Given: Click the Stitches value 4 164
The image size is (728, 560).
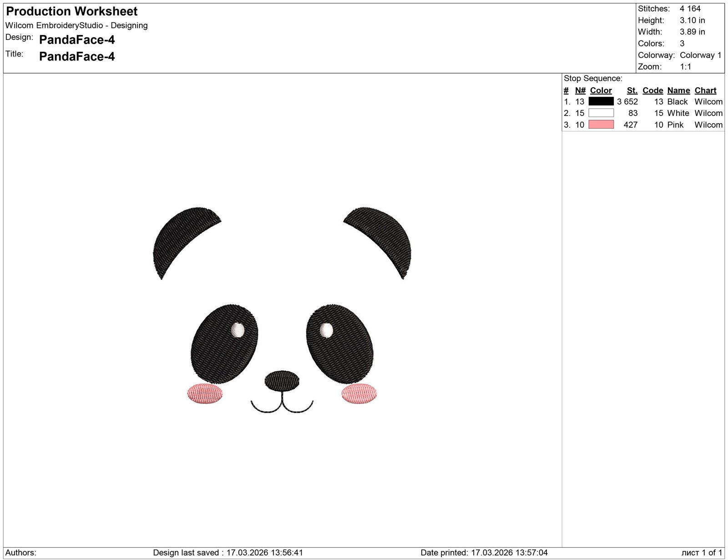Looking at the screenshot, I should pos(690,9).
